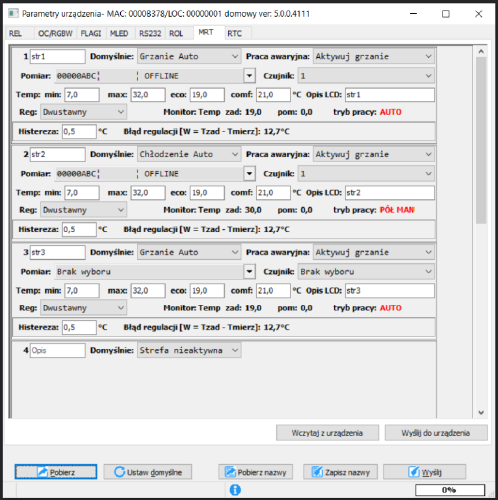The image size is (498, 500).
Task: Open zone 2 Praca awaryjna dropdown
Action: [374, 154]
